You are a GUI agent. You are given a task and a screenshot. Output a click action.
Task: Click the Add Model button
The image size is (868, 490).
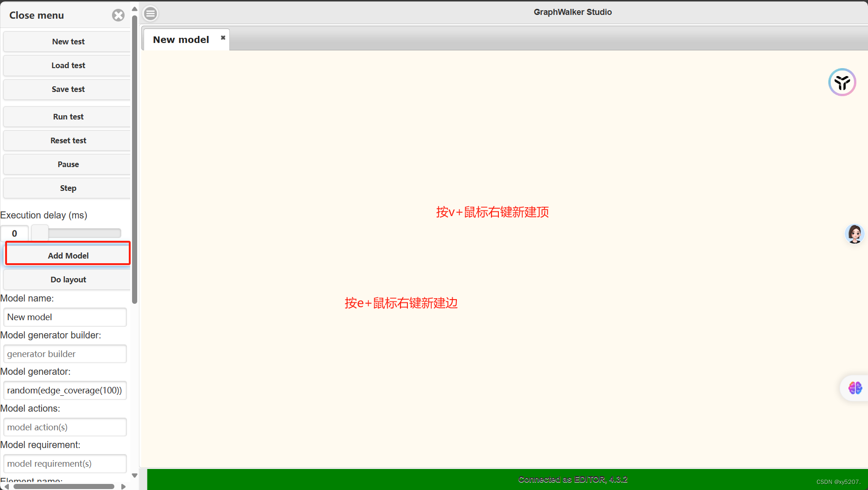pos(68,256)
